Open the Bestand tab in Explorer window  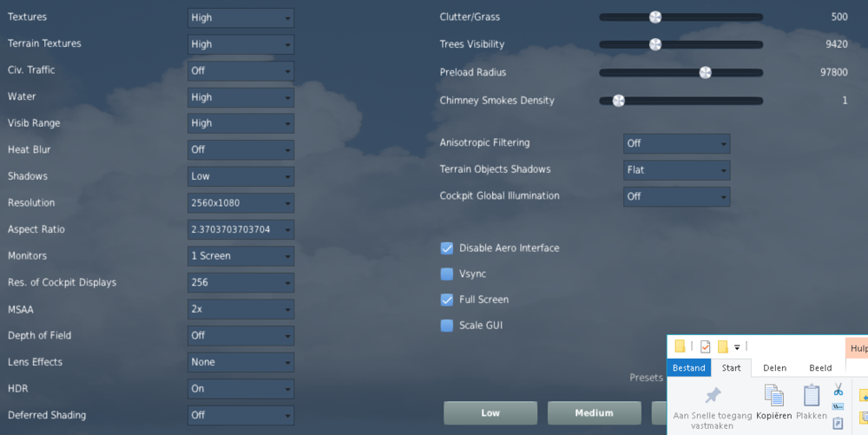[x=688, y=368]
